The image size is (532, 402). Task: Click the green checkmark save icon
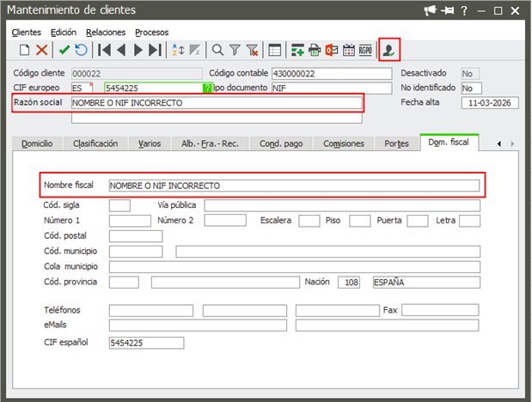point(64,50)
